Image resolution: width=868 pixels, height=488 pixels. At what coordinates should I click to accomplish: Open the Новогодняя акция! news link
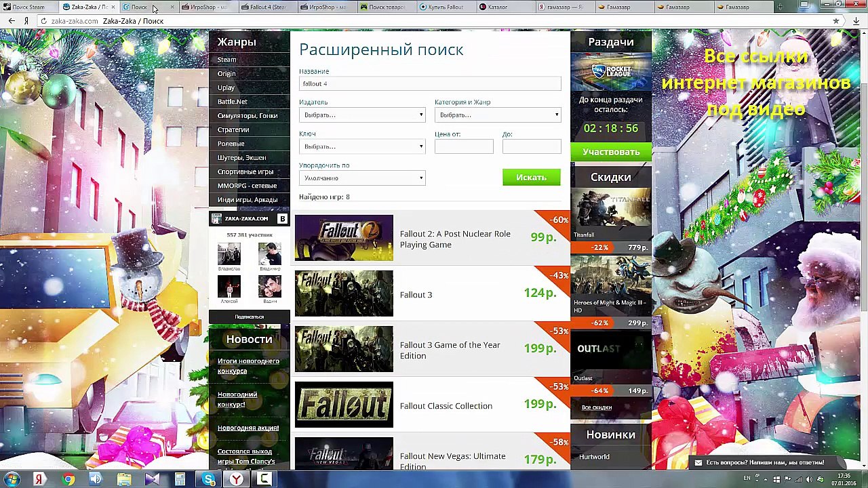pyautogui.click(x=248, y=428)
